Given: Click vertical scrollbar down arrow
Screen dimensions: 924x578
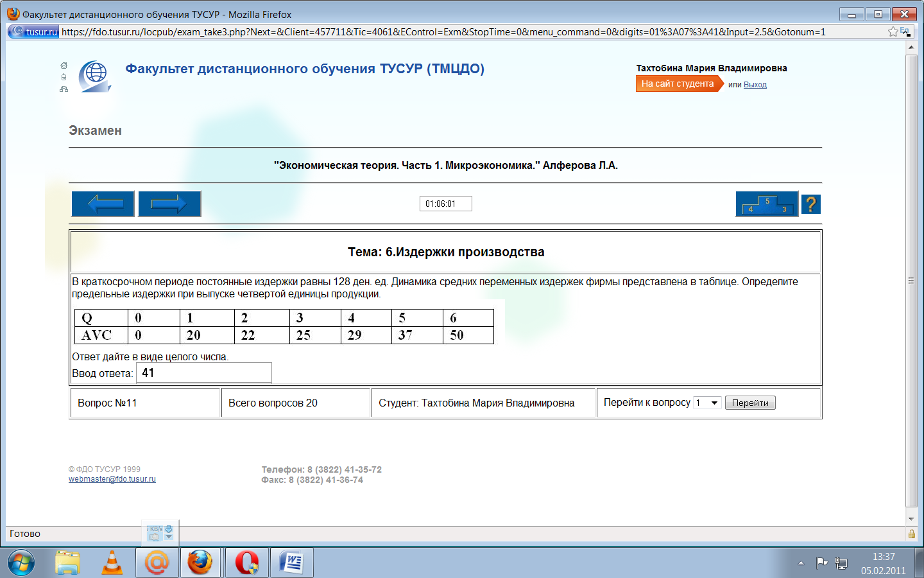Looking at the screenshot, I should click(911, 519).
